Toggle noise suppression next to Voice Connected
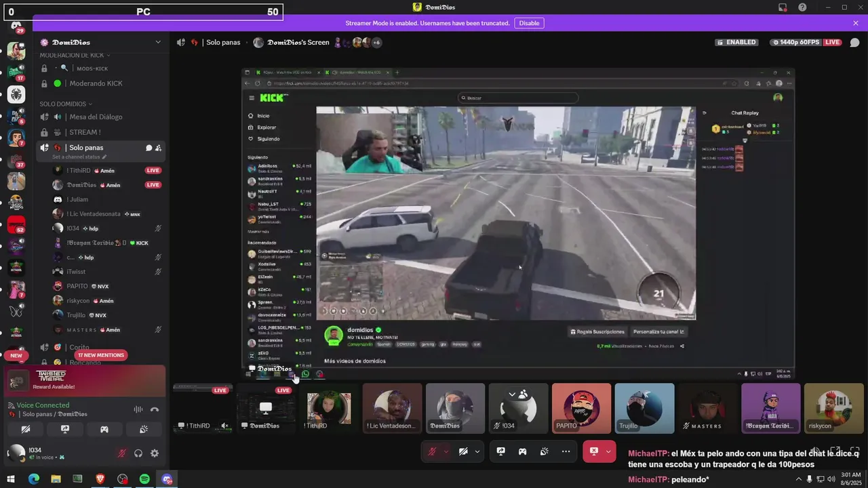Image resolution: width=868 pixels, height=488 pixels. (138, 409)
